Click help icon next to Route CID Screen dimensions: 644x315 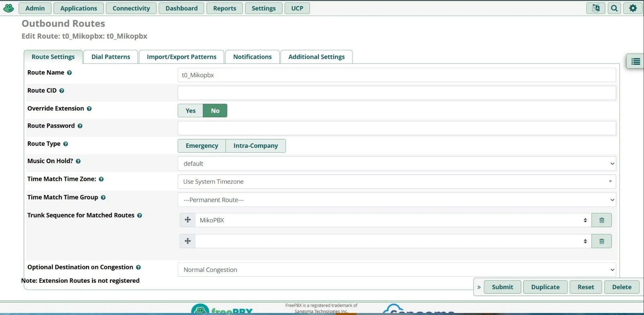(x=62, y=91)
